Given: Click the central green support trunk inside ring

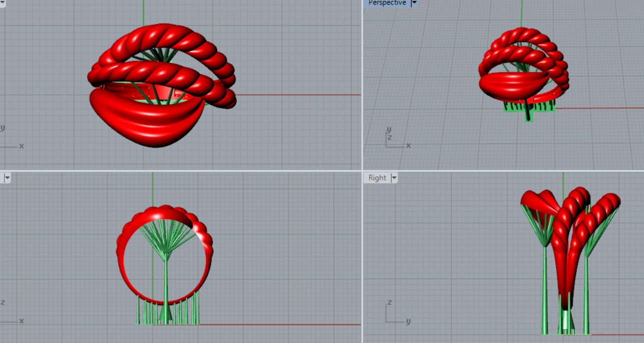Looking at the screenshot, I should 165,285.
